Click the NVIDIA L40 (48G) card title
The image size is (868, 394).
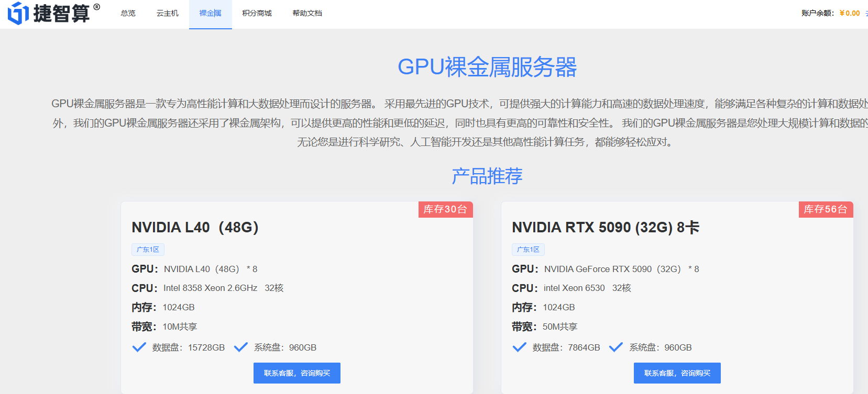click(195, 228)
